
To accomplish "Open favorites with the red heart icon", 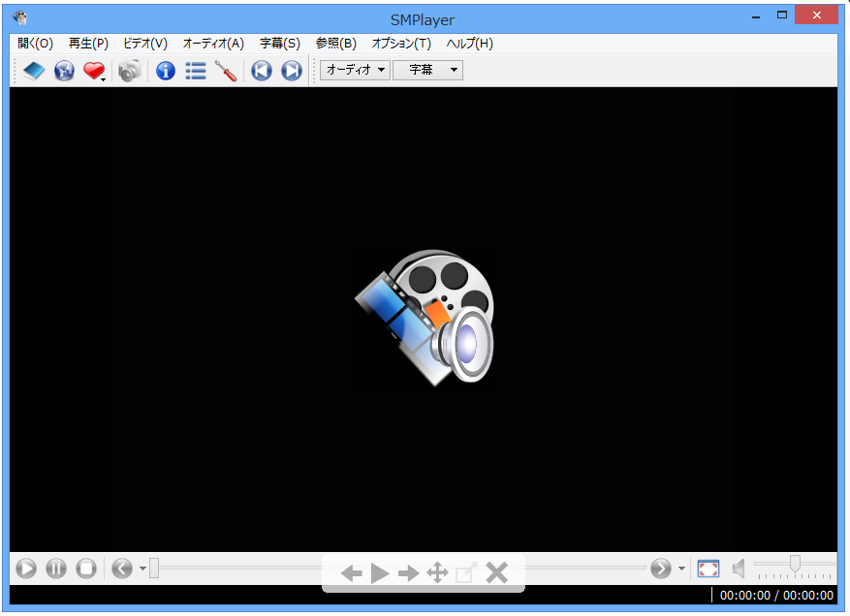I will (x=94, y=71).
